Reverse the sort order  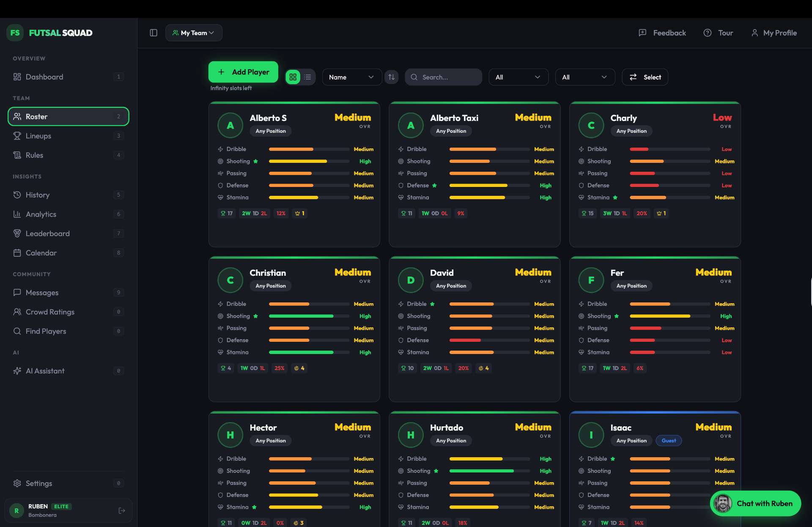pyautogui.click(x=392, y=77)
